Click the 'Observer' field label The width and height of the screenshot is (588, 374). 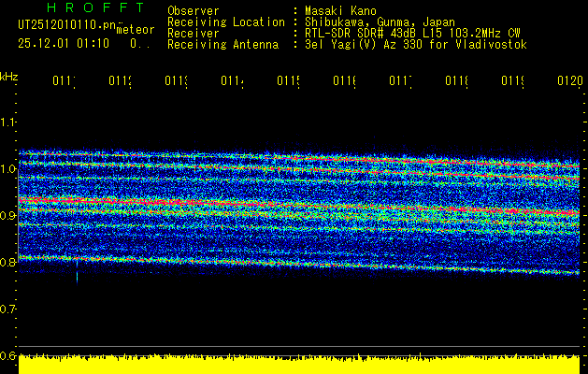(194, 10)
